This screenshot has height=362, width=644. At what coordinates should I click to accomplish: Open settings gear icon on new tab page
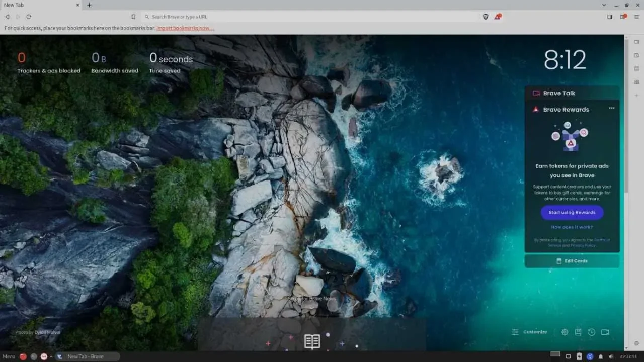click(565, 332)
